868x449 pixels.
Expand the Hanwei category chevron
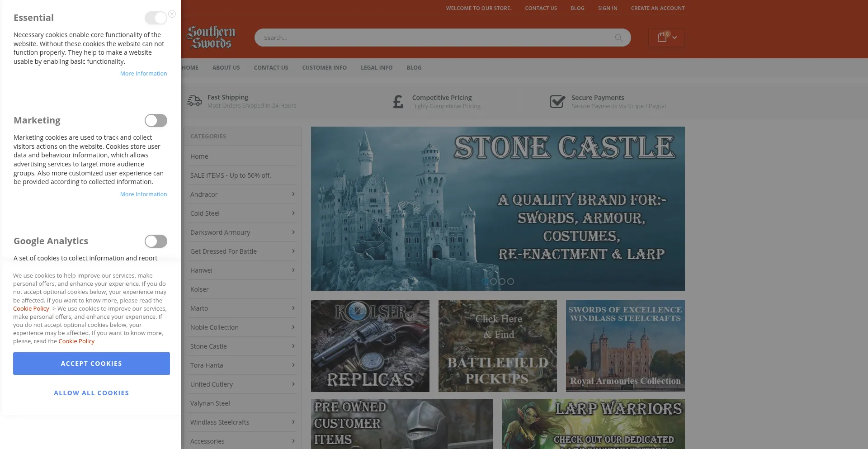tap(293, 270)
